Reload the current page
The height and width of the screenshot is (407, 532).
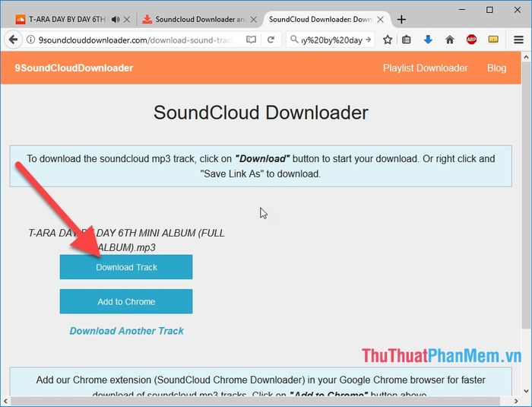pyautogui.click(x=271, y=40)
